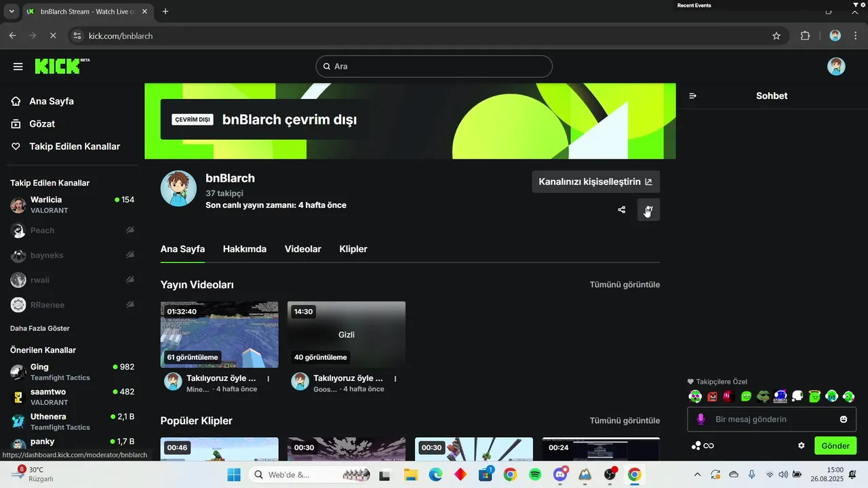Play the 01:32:40 stream video thumbnail
Screen dimensions: 868x488
tap(219, 334)
